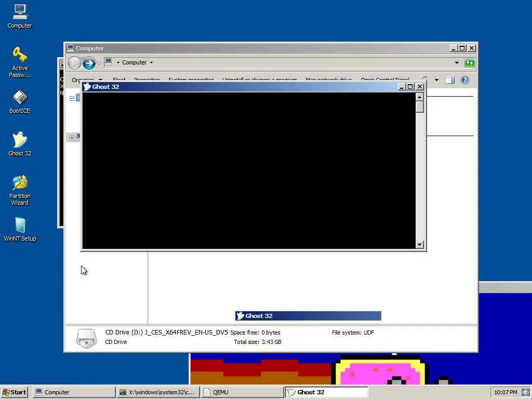
Task: Toggle the preview pane icon
Action: pos(450,80)
